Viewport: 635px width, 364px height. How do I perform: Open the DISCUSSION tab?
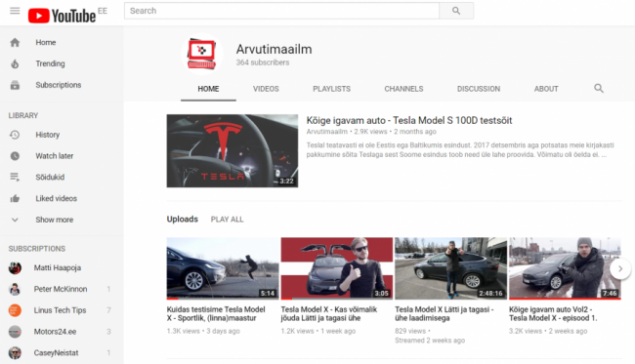click(479, 89)
